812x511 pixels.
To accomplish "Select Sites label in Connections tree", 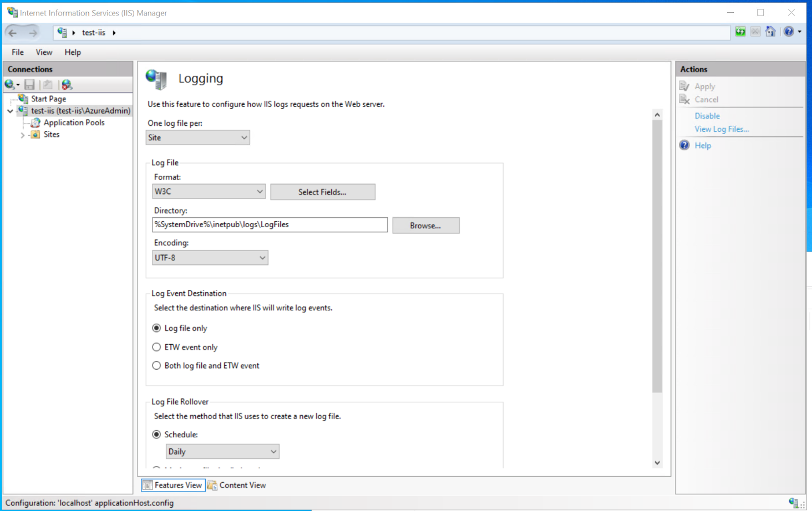I will pyautogui.click(x=52, y=135).
